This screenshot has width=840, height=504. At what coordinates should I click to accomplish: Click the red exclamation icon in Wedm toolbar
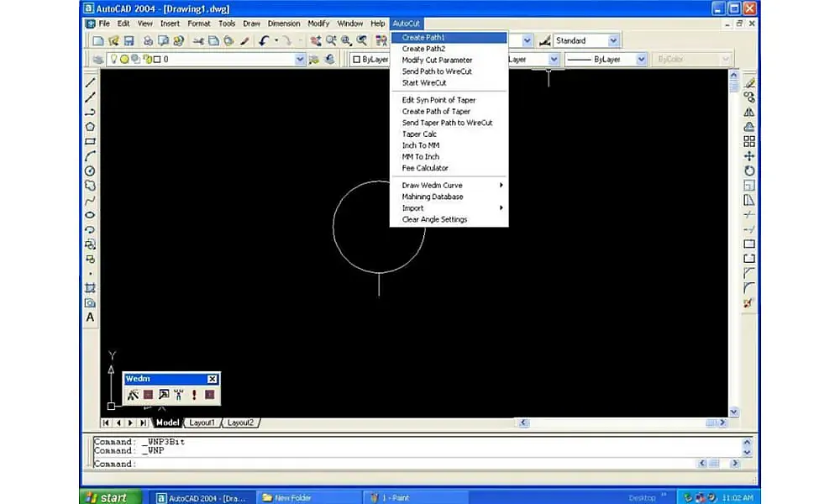[194, 395]
